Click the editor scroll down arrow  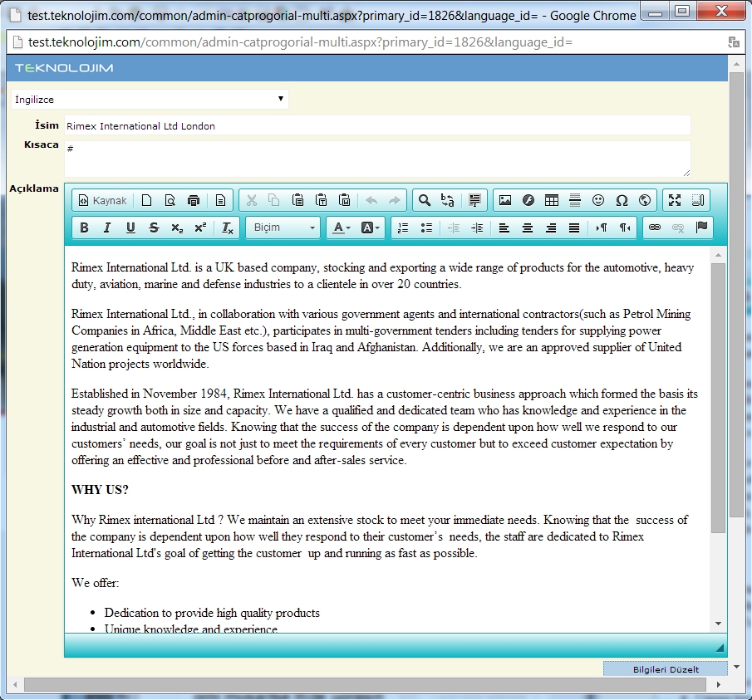coord(718,624)
